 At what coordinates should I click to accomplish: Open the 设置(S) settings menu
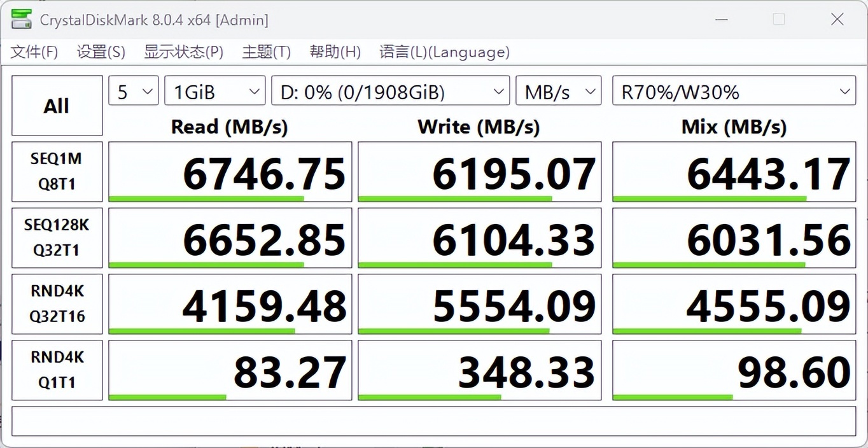tap(101, 52)
